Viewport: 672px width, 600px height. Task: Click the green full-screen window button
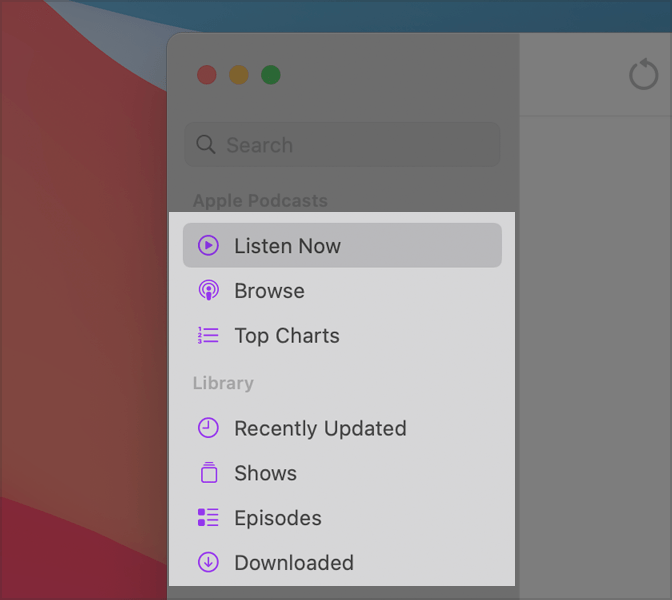271,75
